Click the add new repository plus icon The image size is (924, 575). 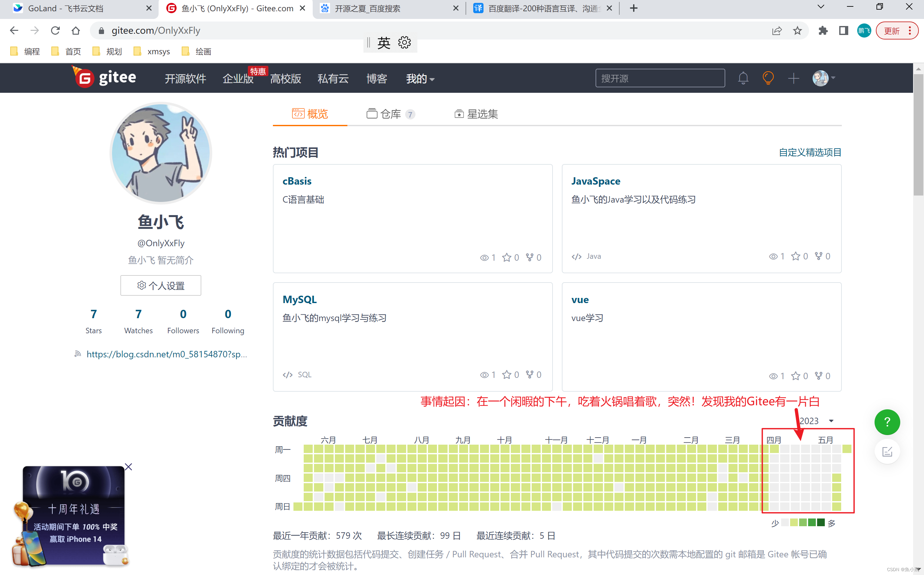[x=794, y=78]
